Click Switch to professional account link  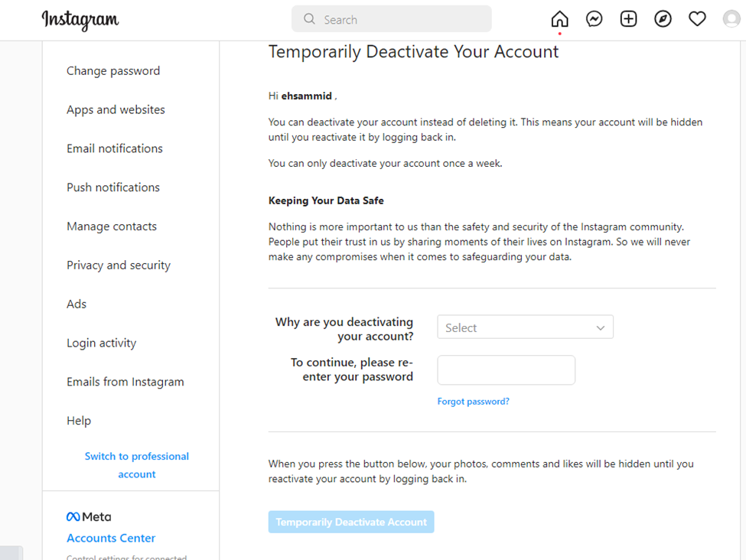(137, 465)
